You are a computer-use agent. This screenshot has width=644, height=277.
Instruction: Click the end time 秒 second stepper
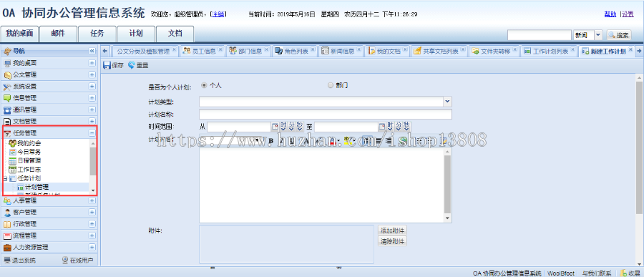pos(406,127)
